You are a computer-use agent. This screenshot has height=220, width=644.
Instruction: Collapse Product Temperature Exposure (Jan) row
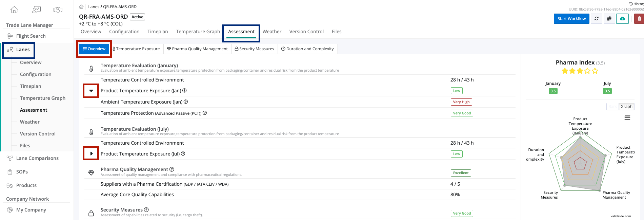click(91, 91)
